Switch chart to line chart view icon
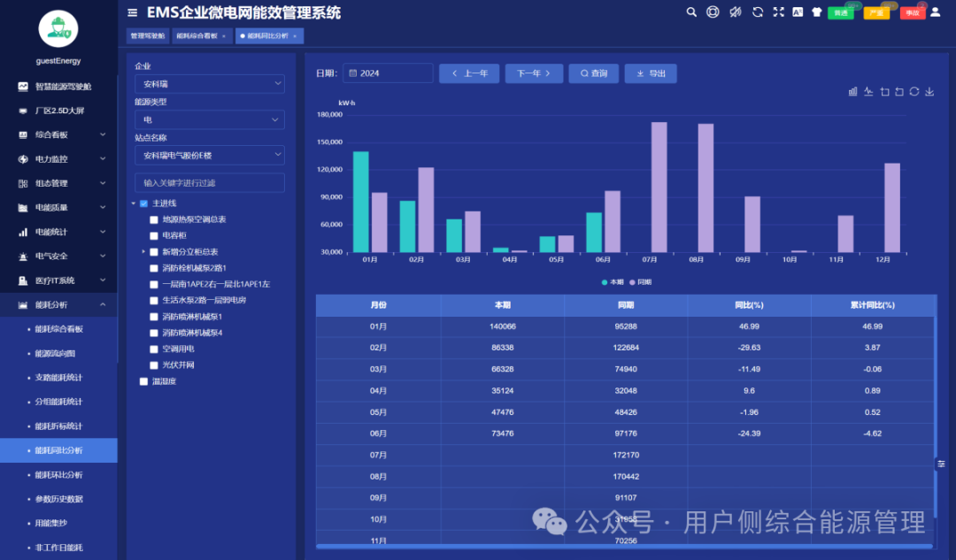 click(x=868, y=91)
